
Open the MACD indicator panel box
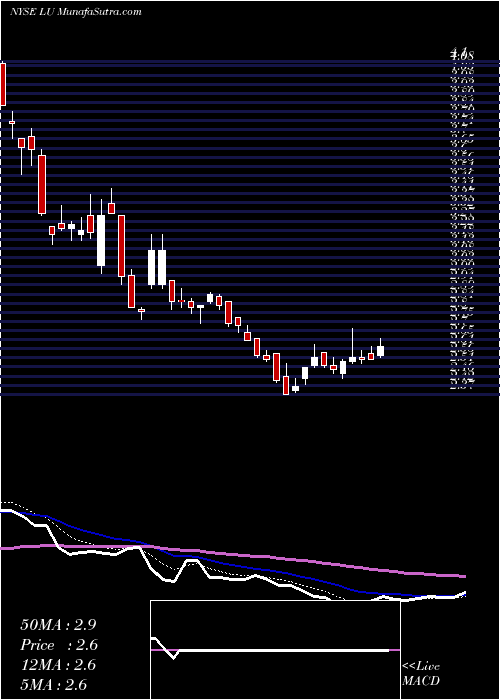pyautogui.click(x=275, y=650)
